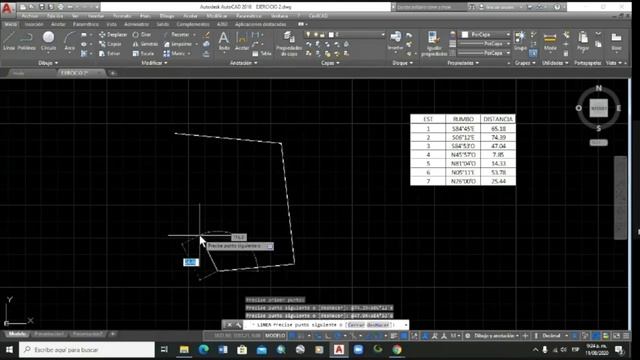Click the Matriz array tool
Viewport: 640px width, 360px height.
click(175, 53)
